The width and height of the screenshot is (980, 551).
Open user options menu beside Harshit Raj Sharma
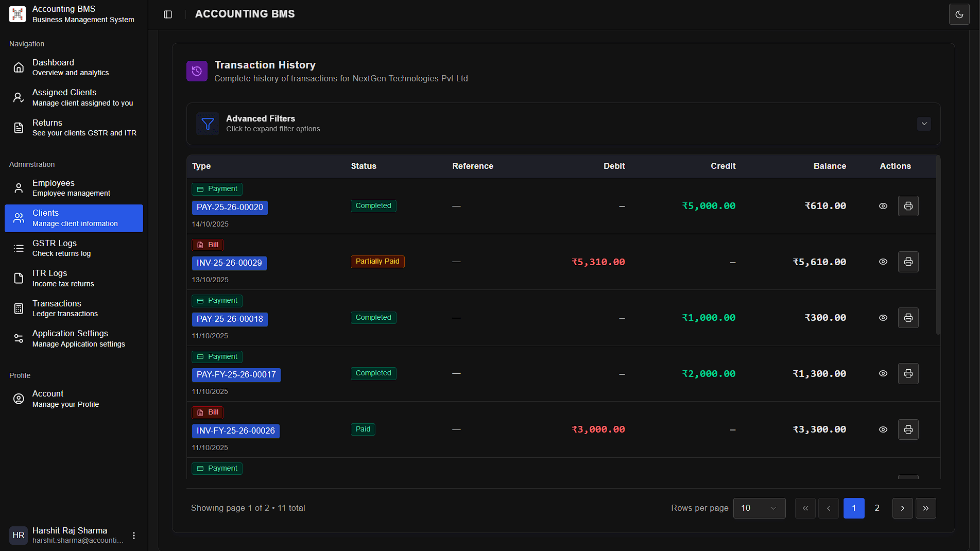pyautogui.click(x=134, y=536)
